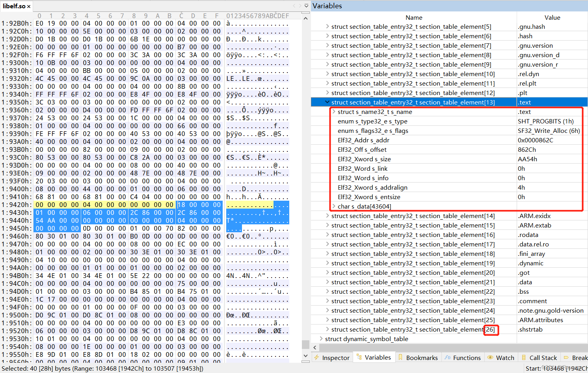
Task: Click the ASCII column header 0123456789ABCDEF
Action: 258,16
